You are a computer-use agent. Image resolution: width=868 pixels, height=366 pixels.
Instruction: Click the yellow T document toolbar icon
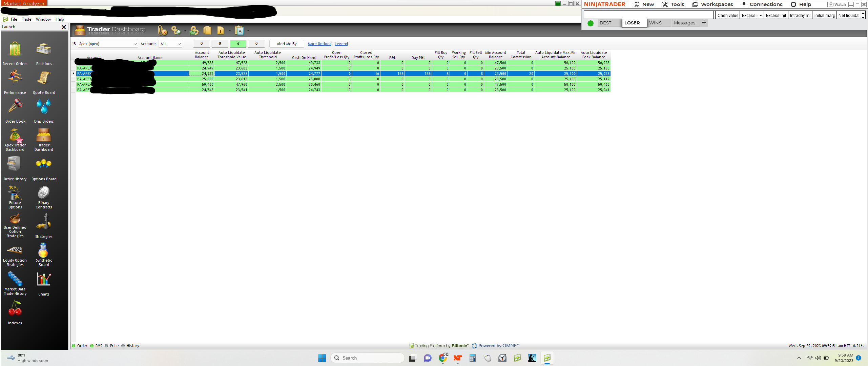click(221, 30)
